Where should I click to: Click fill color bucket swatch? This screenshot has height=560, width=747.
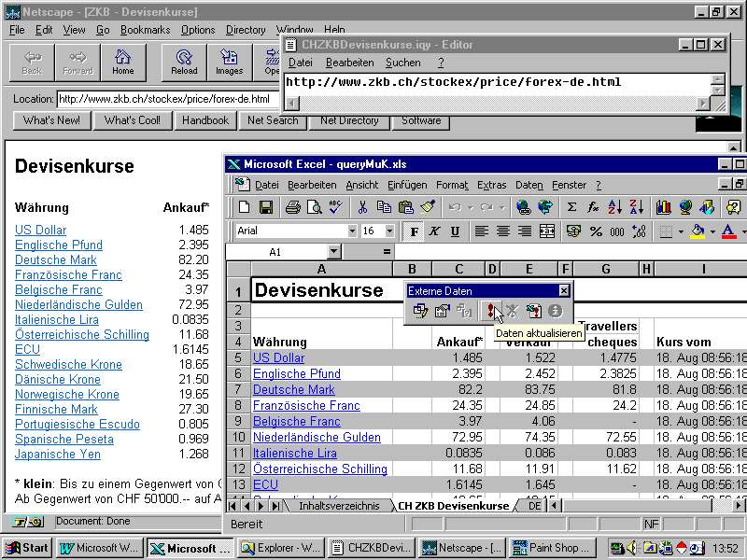click(x=698, y=231)
